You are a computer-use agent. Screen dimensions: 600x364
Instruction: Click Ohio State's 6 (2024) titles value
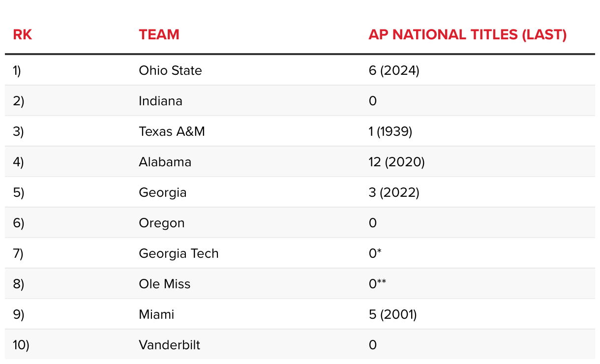pos(393,71)
